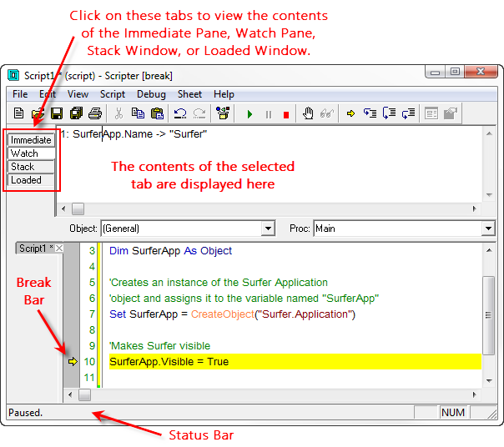Toggle breakpoint using hand icon
Screen dimensions: 504x447
coord(308,113)
